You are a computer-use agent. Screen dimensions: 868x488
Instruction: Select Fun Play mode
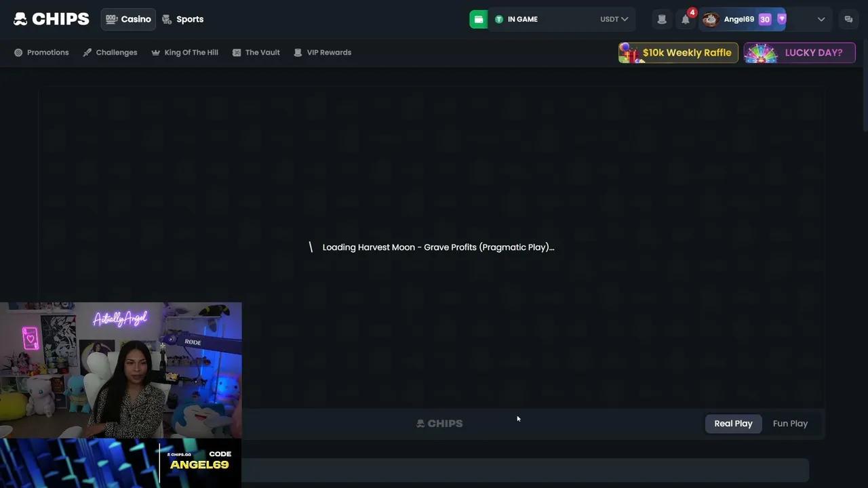790,424
